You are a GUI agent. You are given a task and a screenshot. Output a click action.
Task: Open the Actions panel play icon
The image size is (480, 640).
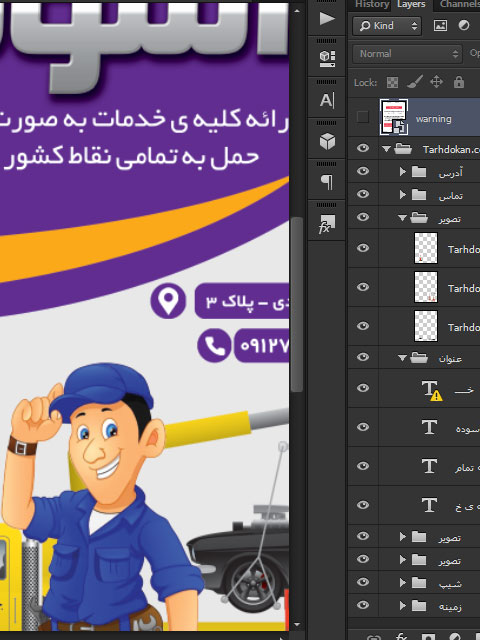(x=327, y=18)
